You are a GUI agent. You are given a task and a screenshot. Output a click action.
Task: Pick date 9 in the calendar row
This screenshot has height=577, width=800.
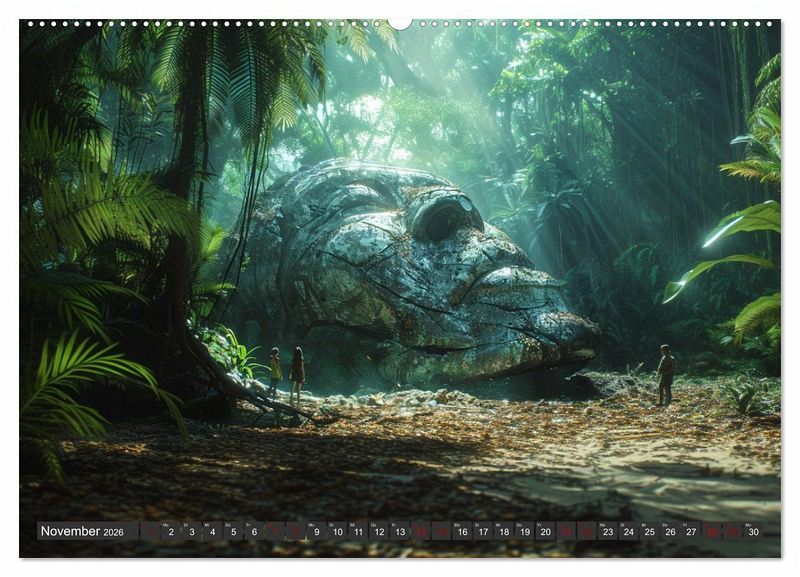[x=316, y=532]
